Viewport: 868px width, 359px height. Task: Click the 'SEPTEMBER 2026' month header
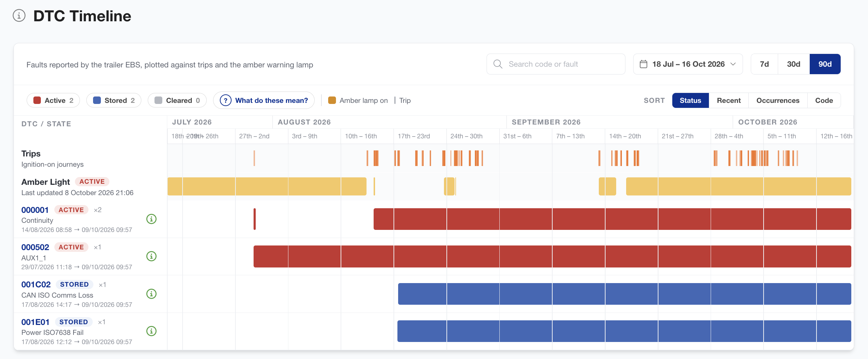[x=546, y=122]
